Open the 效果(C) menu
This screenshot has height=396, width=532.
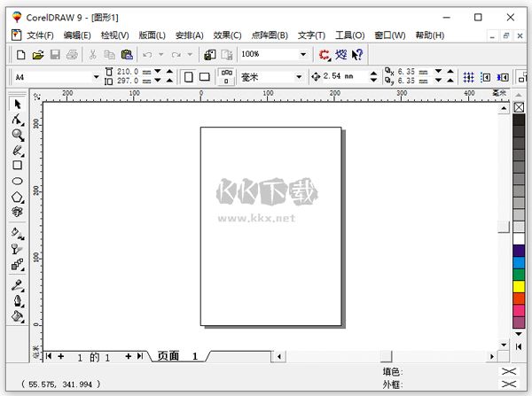[227, 35]
